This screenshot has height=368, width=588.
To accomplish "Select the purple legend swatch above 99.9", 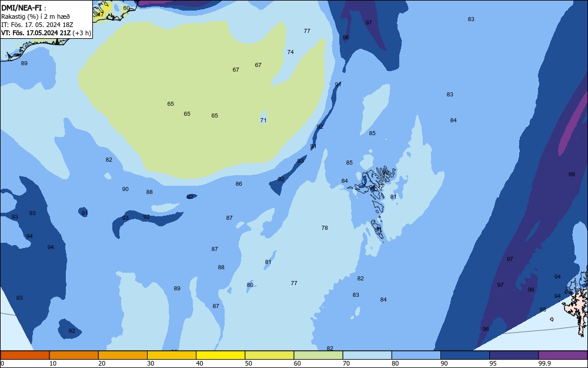I will (x=563, y=355).
